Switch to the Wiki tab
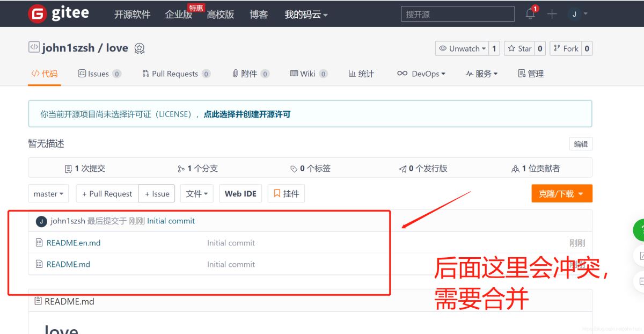Screen dimensions: 644x334 pos(309,74)
